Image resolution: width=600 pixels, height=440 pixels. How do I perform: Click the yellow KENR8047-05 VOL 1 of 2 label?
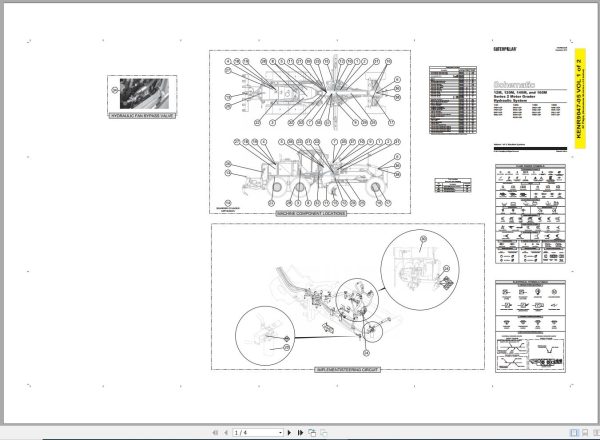pyautogui.click(x=580, y=98)
